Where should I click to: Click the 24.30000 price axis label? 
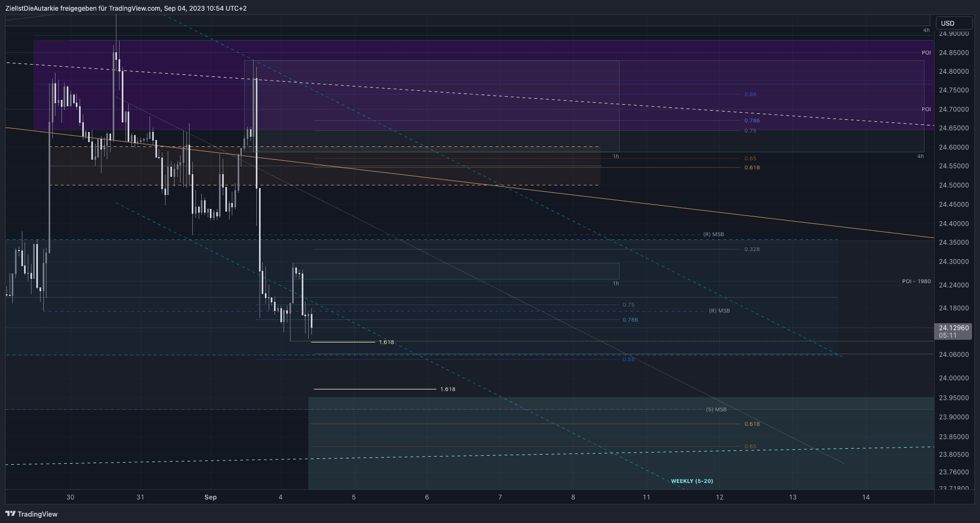953,262
